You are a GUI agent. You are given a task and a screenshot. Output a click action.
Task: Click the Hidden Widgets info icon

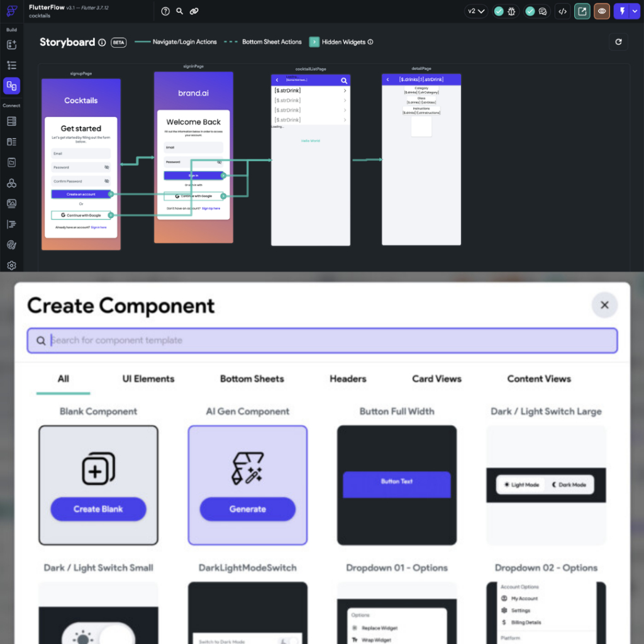370,42
